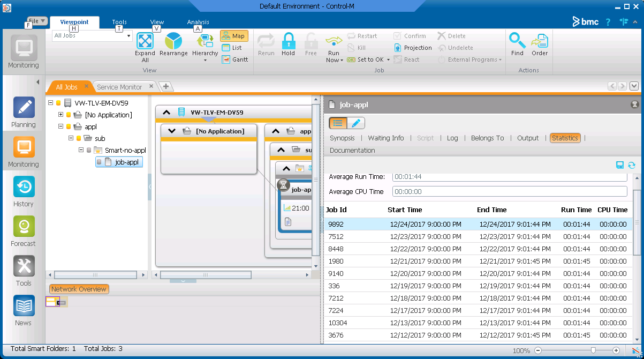Image resolution: width=644 pixels, height=359 pixels.
Task: Switch to the Service Monitor tab
Action: tap(119, 87)
